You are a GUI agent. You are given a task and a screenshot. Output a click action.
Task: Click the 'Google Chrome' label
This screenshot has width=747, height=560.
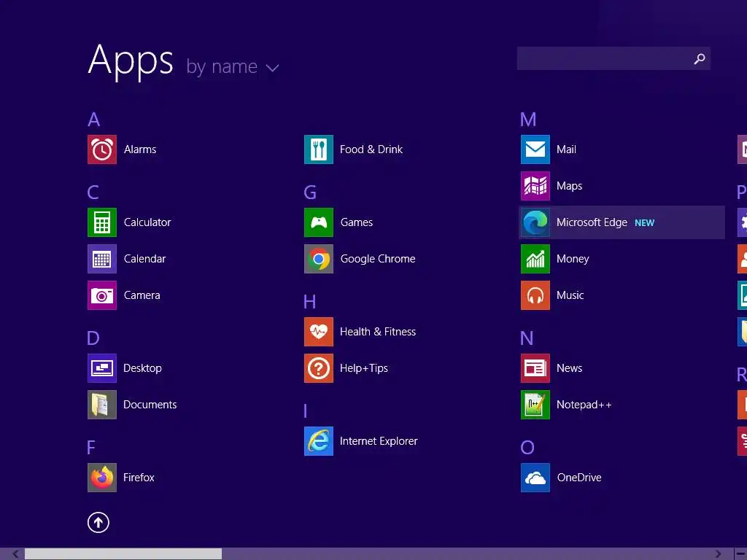378,259
